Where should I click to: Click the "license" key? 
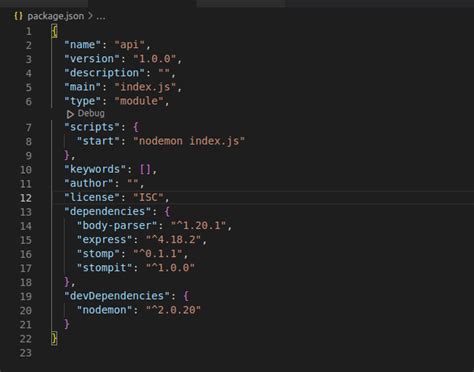92,197
